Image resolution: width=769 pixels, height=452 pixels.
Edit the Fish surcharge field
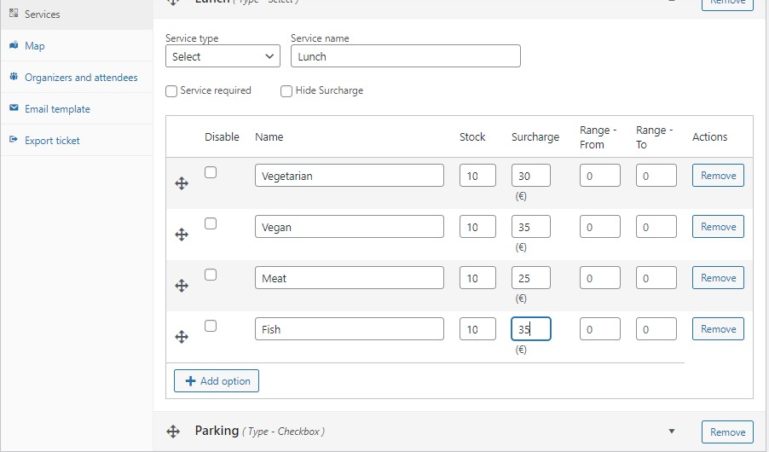coord(531,329)
